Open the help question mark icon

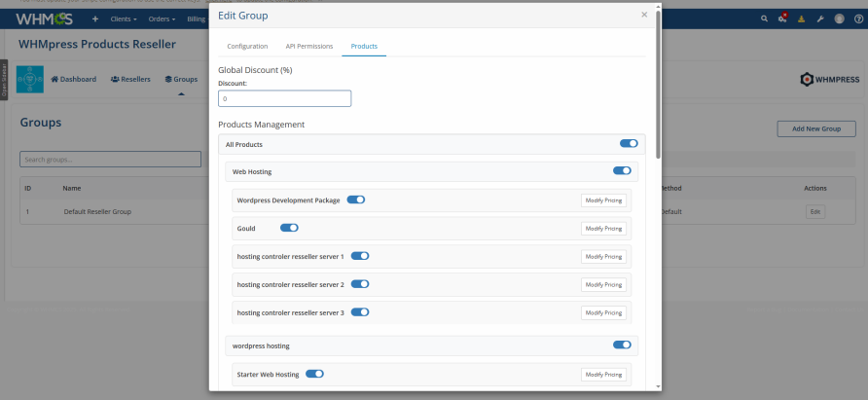tap(858, 18)
